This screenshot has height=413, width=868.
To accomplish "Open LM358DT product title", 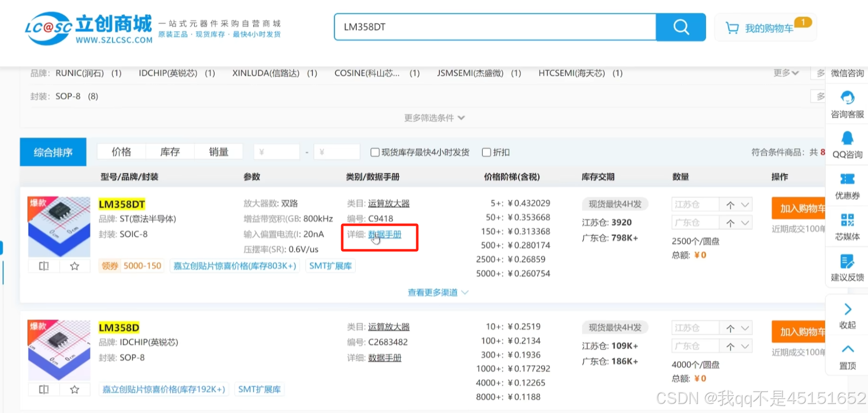I will [x=122, y=204].
